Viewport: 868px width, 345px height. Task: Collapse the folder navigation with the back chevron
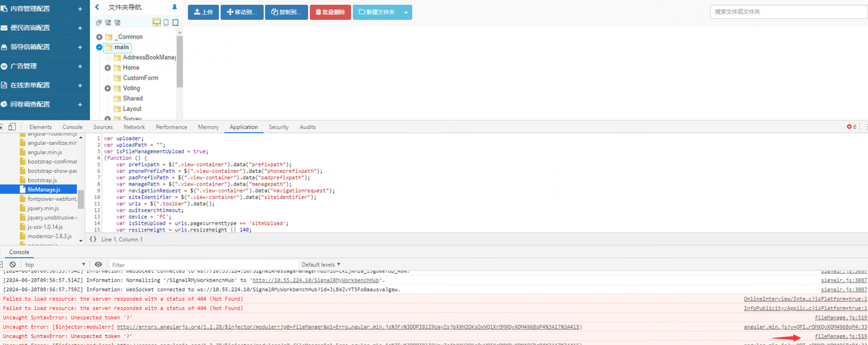tap(97, 8)
